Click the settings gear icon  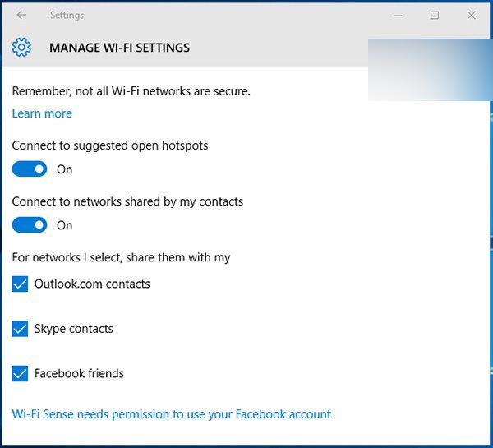21,48
